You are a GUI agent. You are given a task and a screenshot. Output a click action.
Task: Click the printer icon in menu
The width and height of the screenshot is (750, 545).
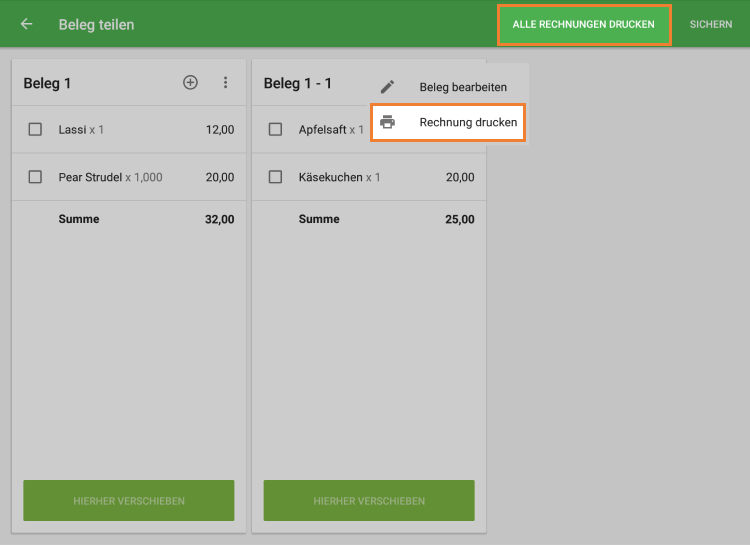point(387,122)
